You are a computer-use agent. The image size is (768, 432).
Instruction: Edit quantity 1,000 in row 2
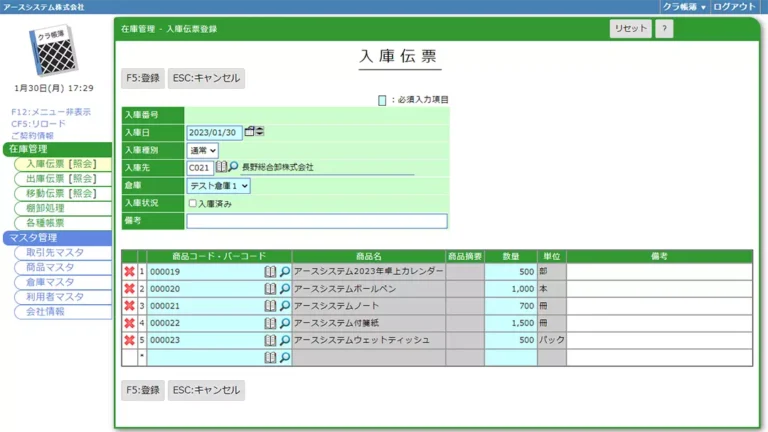[x=511, y=288]
